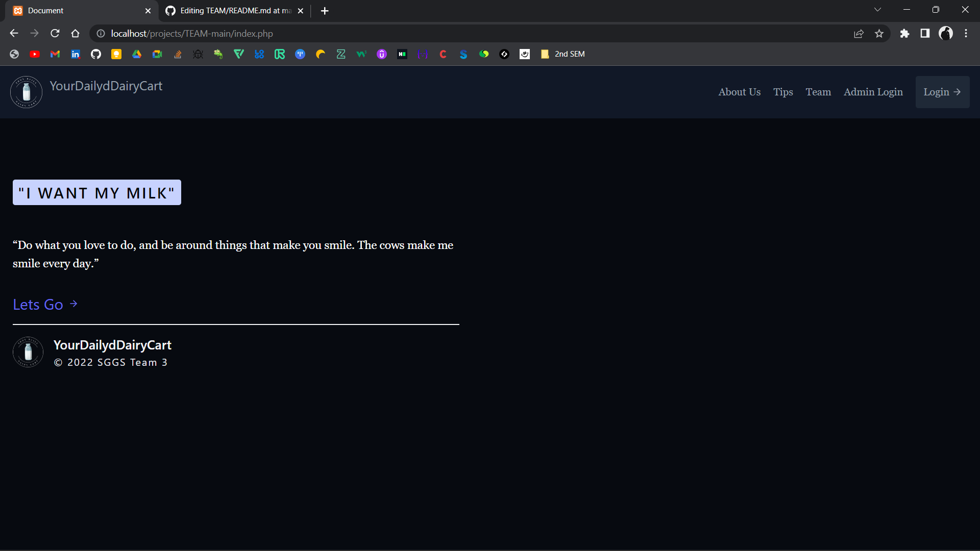Open the Chrome three-dot menu
This screenshot has height=551, width=980.
point(966,34)
